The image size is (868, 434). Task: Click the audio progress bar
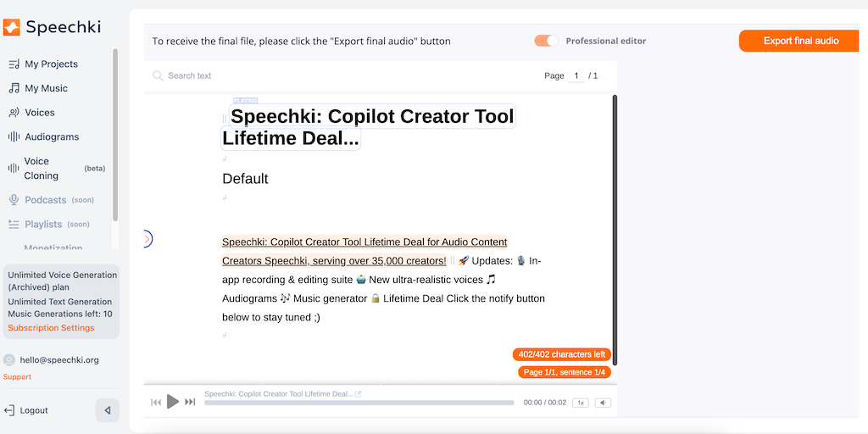[x=359, y=403]
